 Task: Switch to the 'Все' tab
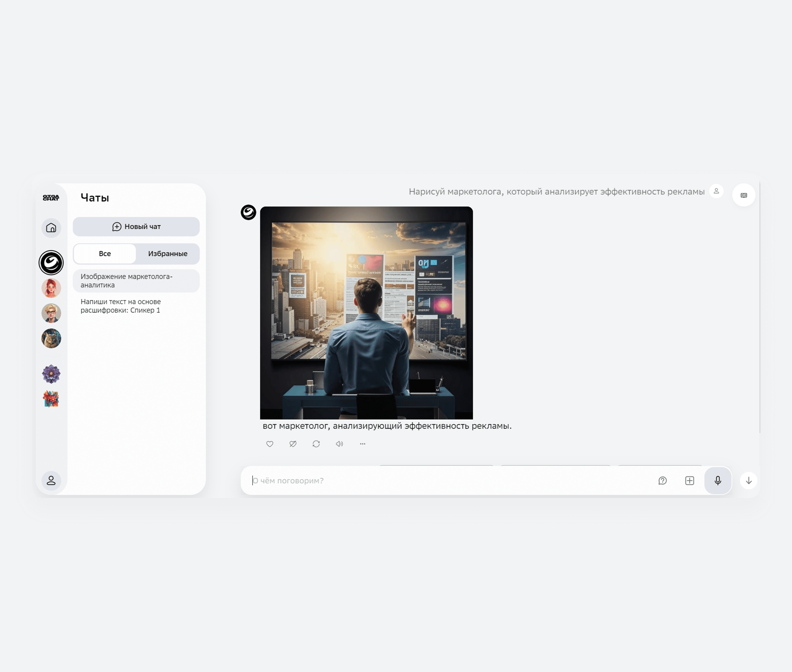pyautogui.click(x=105, y=253)
